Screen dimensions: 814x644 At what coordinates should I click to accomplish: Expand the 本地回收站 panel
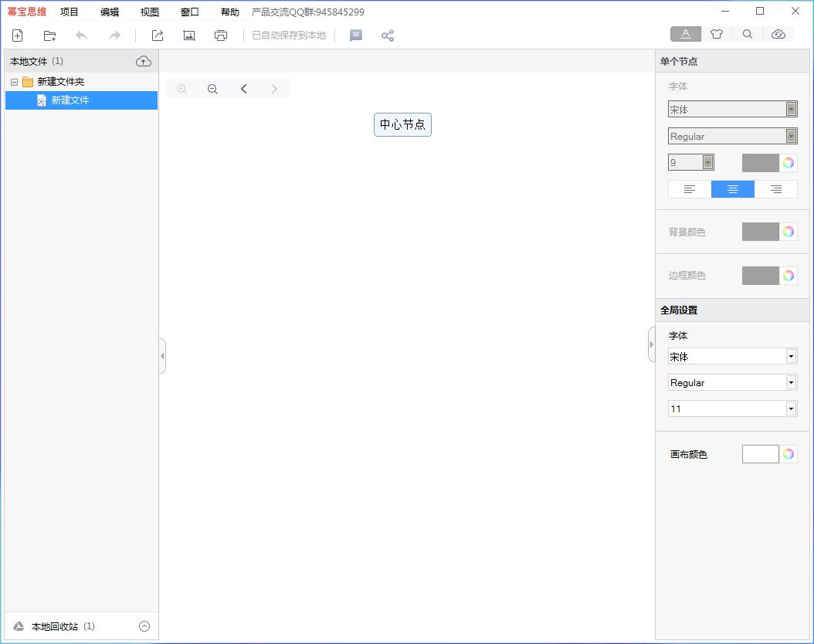pyautogui.click(x=144, y=626)
